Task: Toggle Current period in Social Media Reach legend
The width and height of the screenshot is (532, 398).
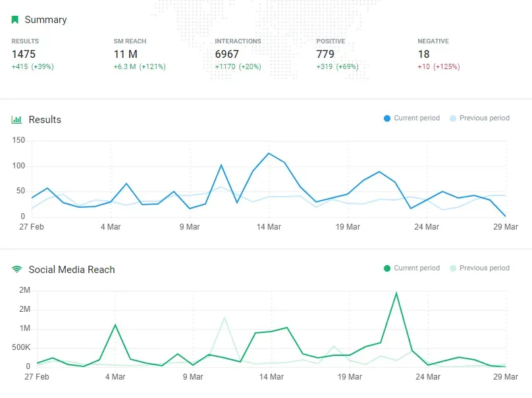Action: point(412,268)
